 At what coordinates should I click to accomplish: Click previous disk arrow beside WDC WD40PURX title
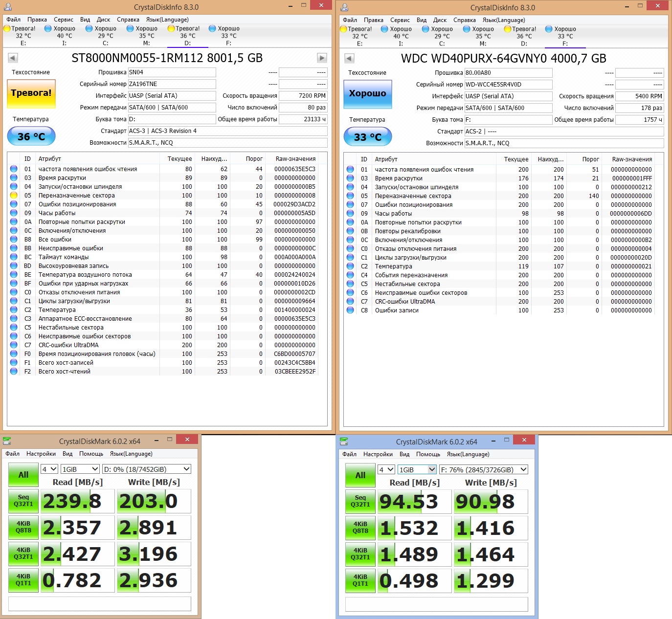click(x=349, y=58)
